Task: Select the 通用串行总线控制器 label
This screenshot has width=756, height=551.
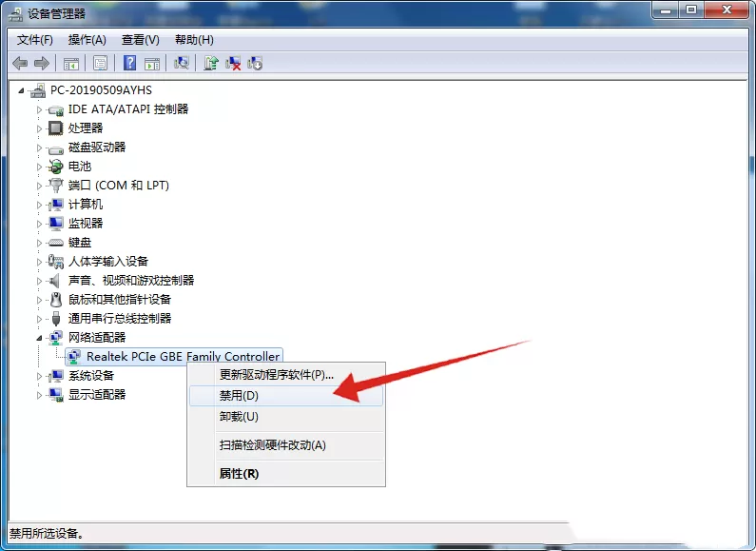Action: pyautogui.click(x=120, y=319)
